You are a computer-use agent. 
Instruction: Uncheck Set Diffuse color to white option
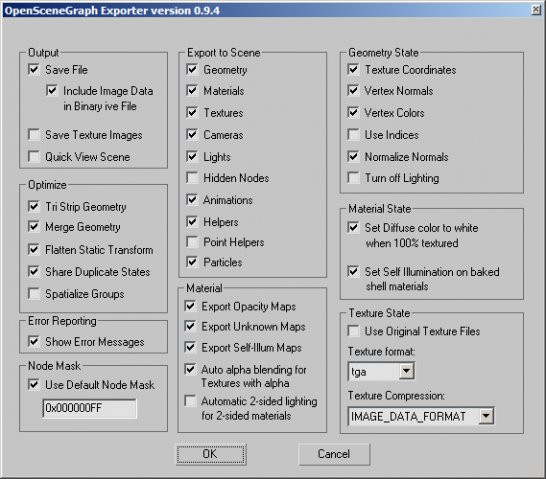353,227
